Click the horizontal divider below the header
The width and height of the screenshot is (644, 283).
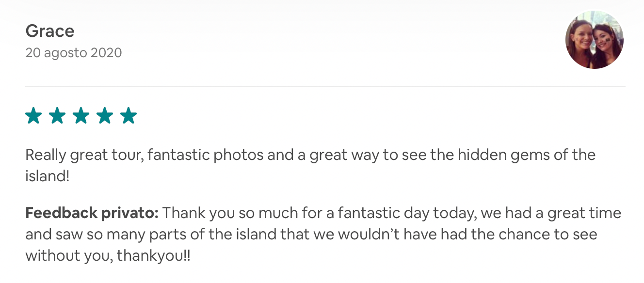coord(325,87)
